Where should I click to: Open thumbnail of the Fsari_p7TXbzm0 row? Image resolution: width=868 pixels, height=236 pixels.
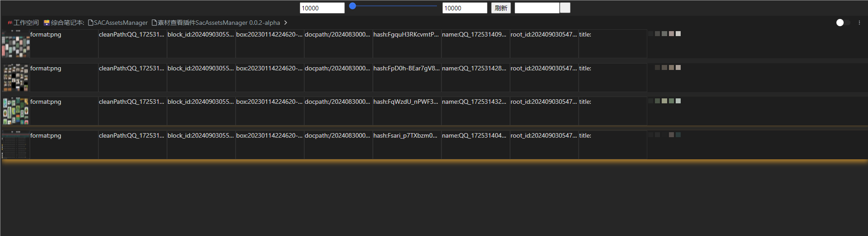pos(16,145)
